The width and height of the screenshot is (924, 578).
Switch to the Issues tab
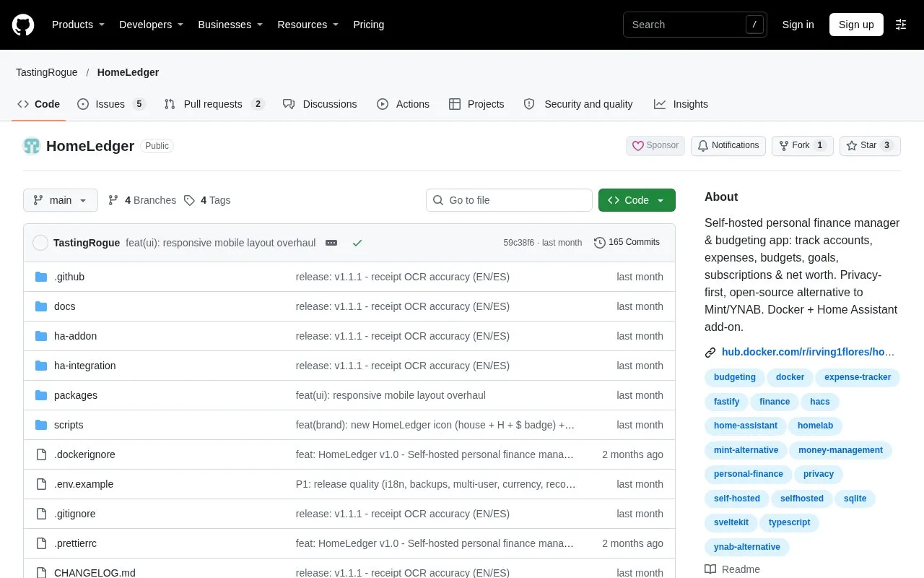click(112, 104)
